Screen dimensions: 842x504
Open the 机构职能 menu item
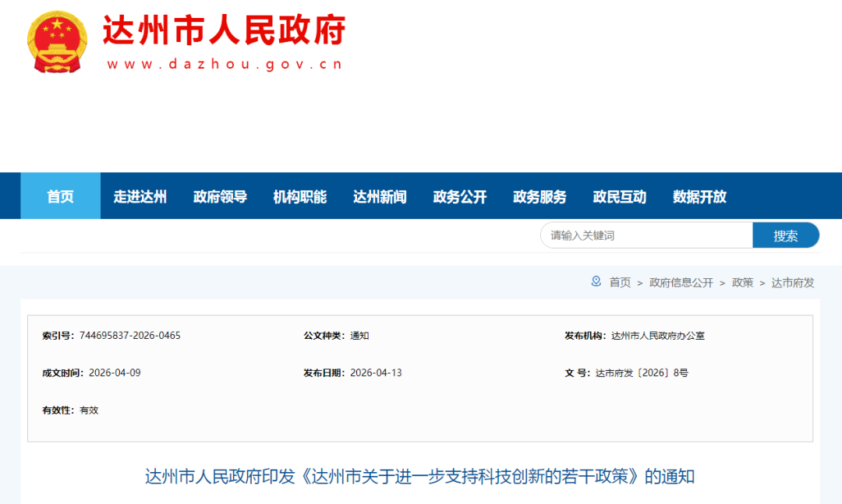pos(299,196)
